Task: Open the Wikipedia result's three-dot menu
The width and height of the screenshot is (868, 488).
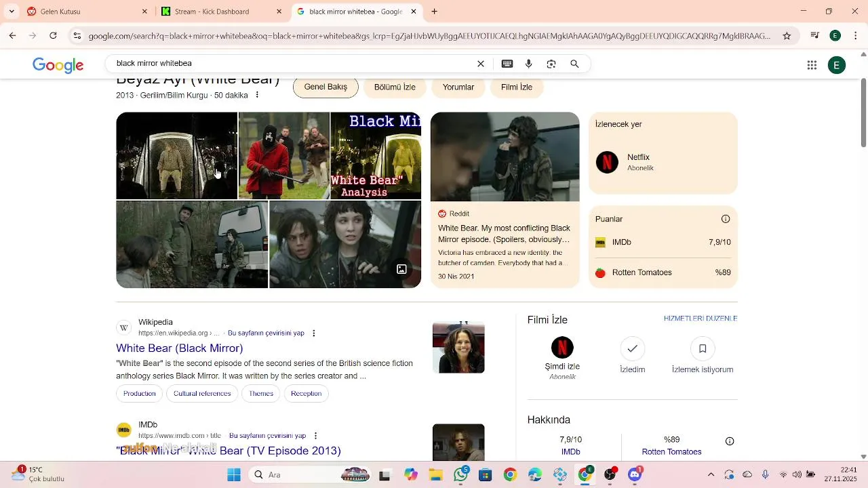Action: tap(313, 333)
